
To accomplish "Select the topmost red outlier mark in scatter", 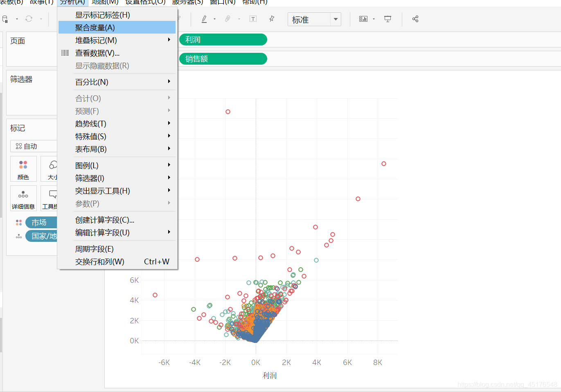I will click(x=228, y=112).
